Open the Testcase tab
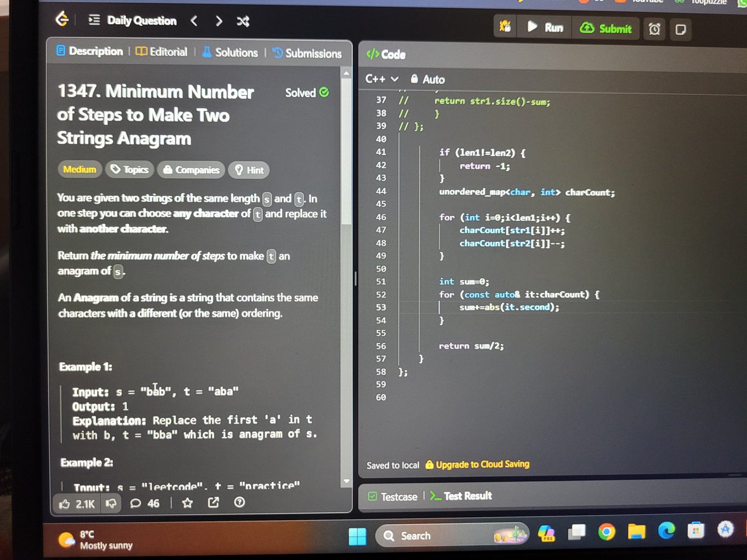Image resolution: width=747 pixels, height=560 pixels. [x=392, y=497]
